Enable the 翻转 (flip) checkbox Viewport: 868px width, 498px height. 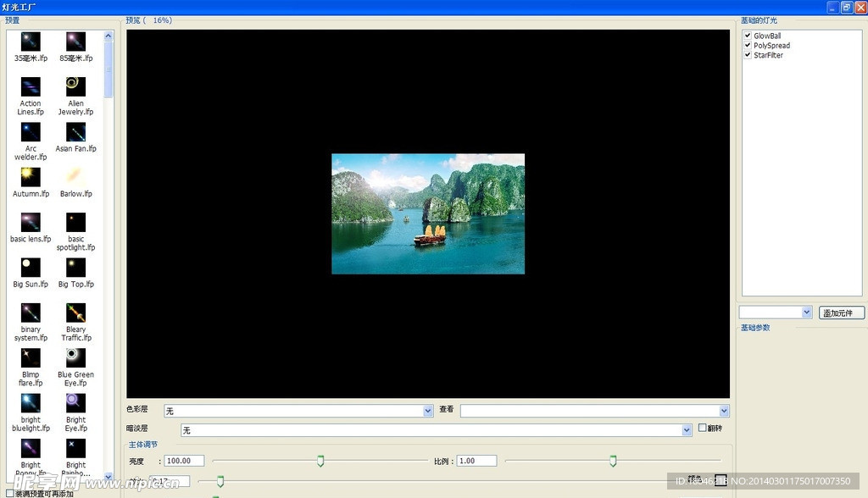click(x=702, y=429)
